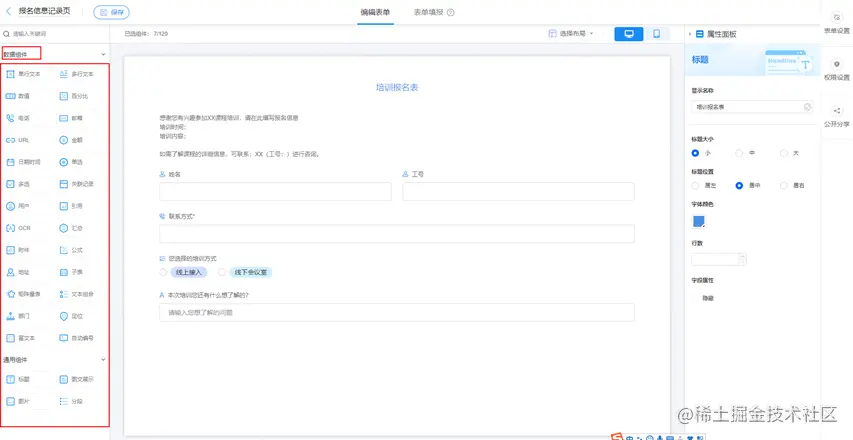The width and height of the screenshot is (853, 440).
Task: Add the 分段 section divider component
Action: point(71,401)
